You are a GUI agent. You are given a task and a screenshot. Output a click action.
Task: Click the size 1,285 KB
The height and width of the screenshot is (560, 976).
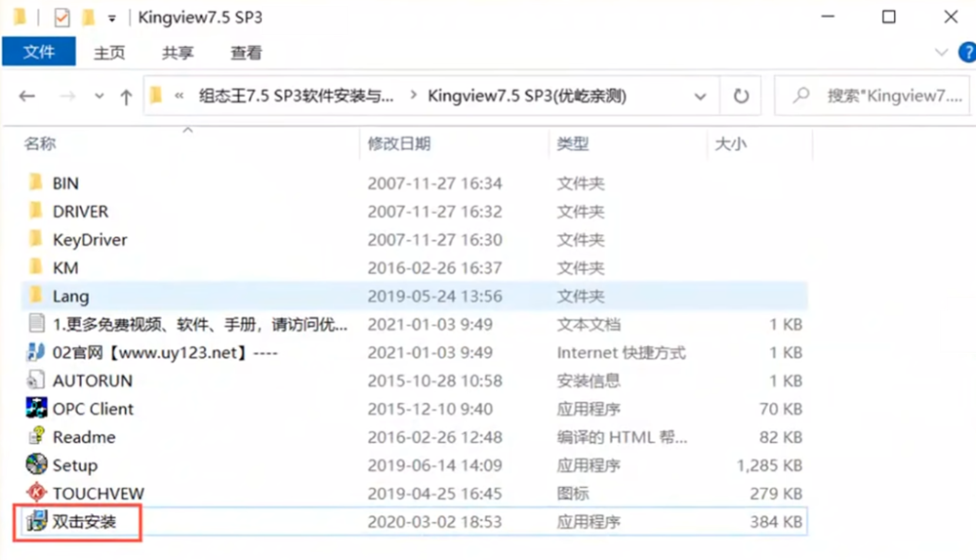click(x=769, y=464)
